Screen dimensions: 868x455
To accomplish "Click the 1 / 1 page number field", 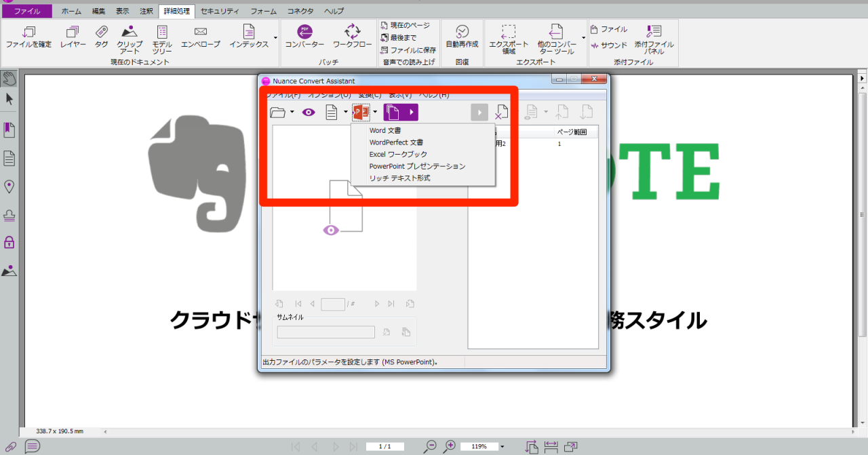I will (384, 446).
